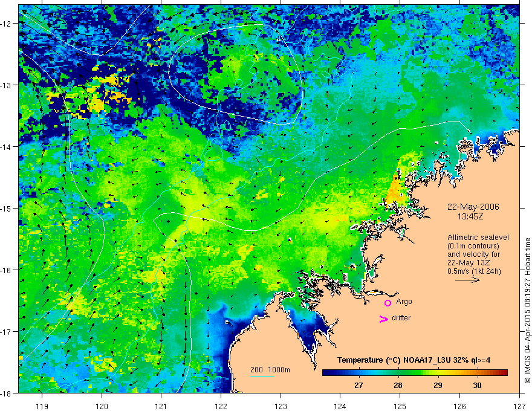The image size is (532, 411).
Task: Click the '27' tick label under the color bar
Action: pyautogui.click(x=358, y=385)
